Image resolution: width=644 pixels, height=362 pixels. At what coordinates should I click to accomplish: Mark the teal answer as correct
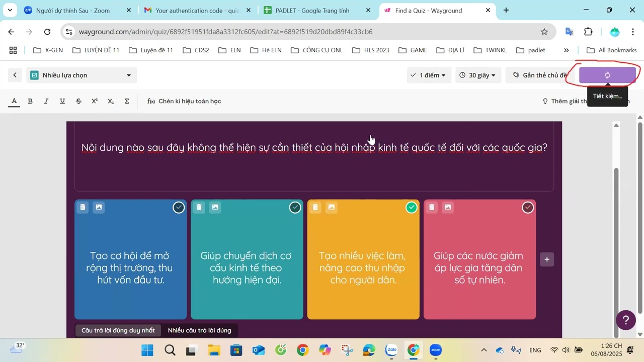[295, 207]
